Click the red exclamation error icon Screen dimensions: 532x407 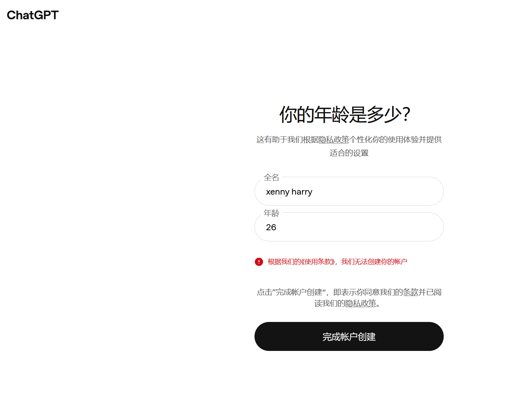[259, 262]
